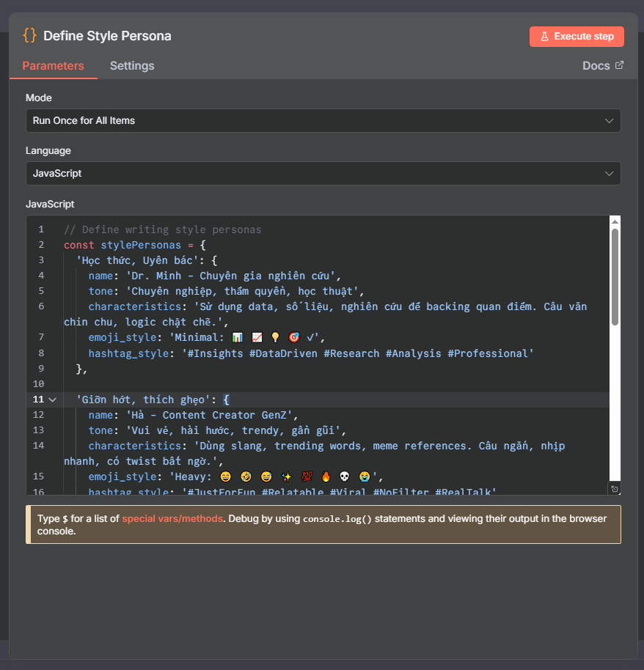Open the code editor in fullscreen
The width and height of the screenshot is (644, 670).
614,489
